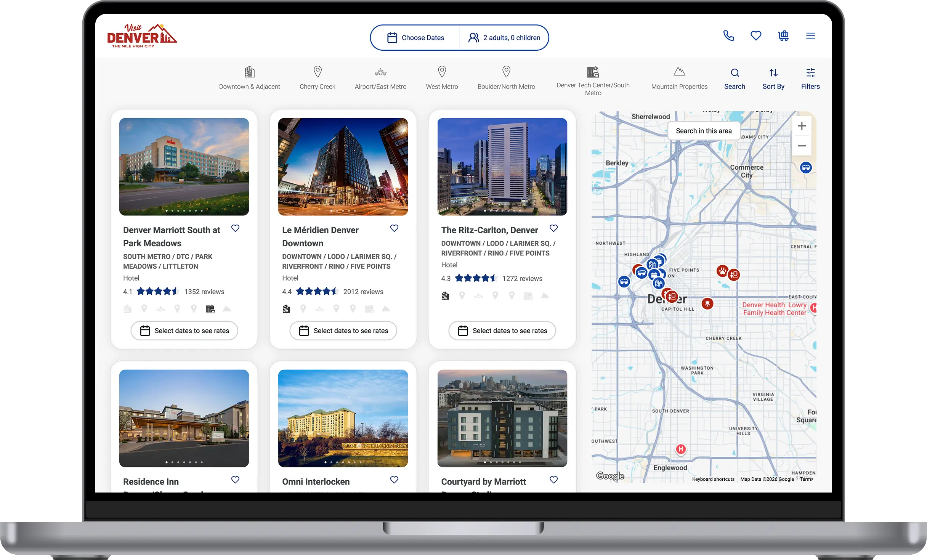Click Ritz-Carlton mountain properties icon

(x=545, y=295)
